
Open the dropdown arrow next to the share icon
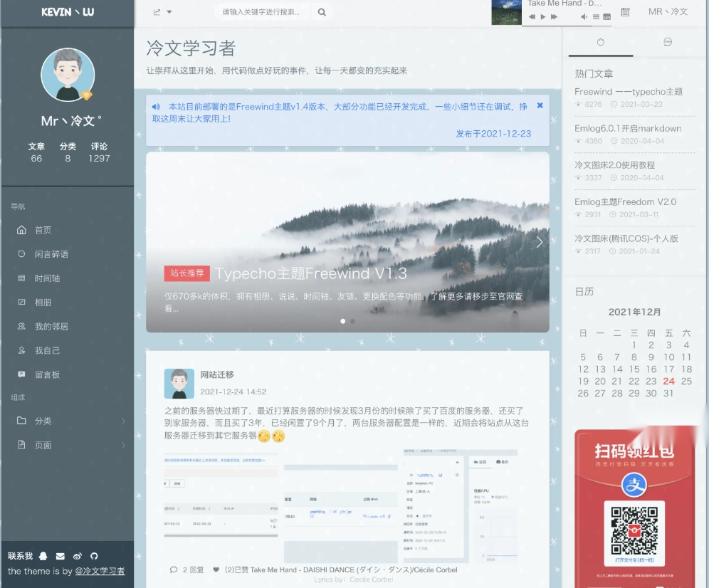point(169,12)
